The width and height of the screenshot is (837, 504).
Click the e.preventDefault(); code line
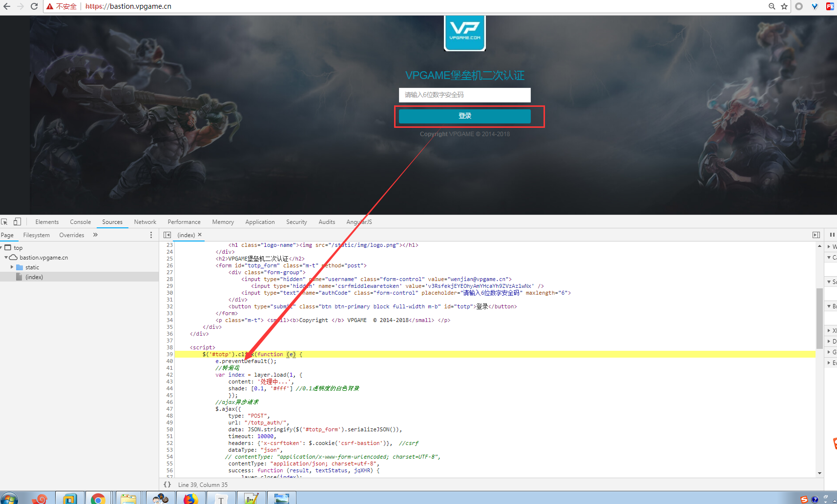[246, 362]
